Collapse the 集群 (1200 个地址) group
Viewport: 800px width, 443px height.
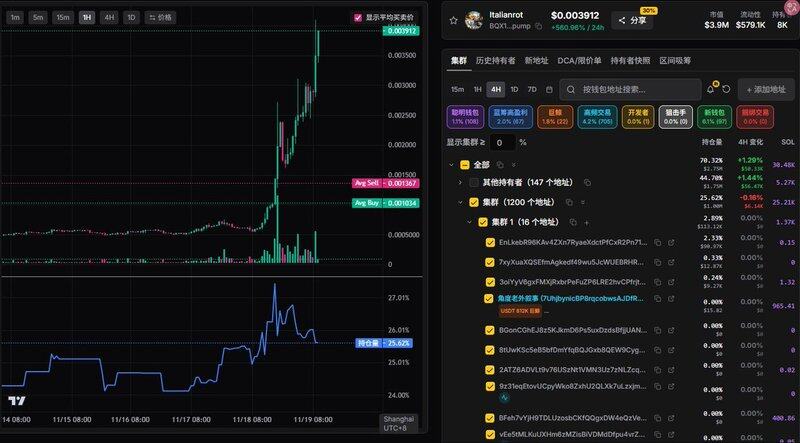click(459, 202)
